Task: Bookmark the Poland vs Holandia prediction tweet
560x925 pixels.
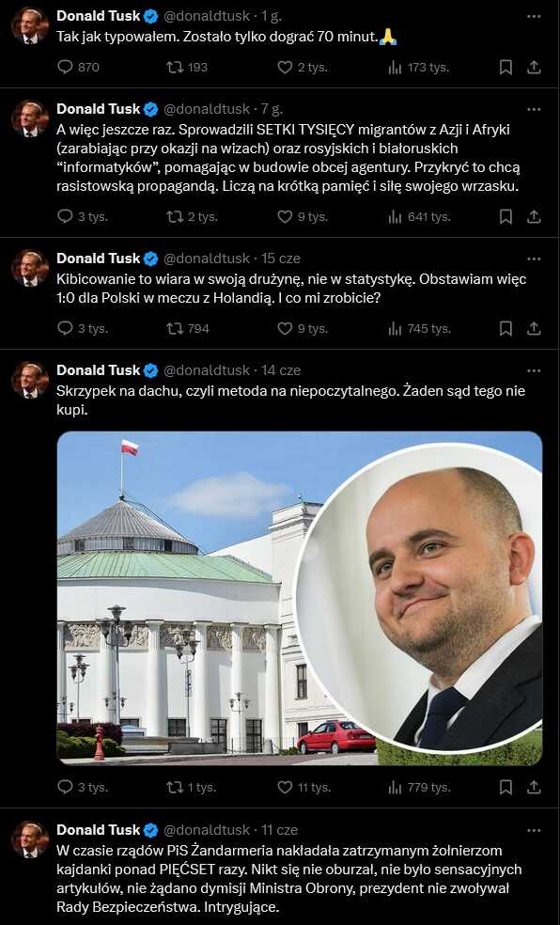Action: pyautogui.click(x=506, y=329)
